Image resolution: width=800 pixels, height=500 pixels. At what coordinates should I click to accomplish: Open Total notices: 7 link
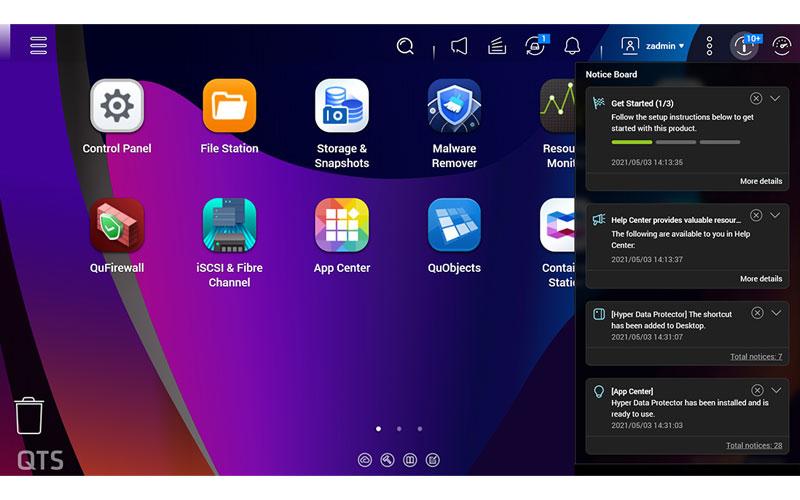756,357
